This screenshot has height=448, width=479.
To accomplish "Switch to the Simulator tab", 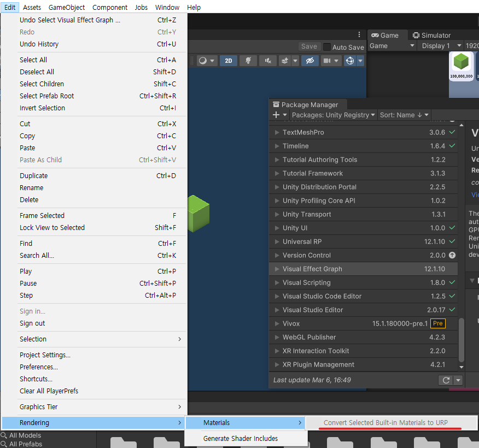I will tap(431, 36).
